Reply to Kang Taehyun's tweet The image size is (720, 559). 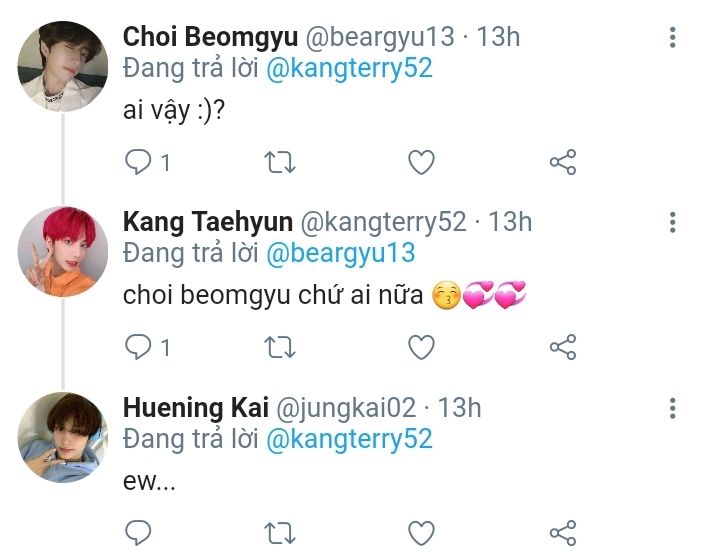(x=138, y=347)
